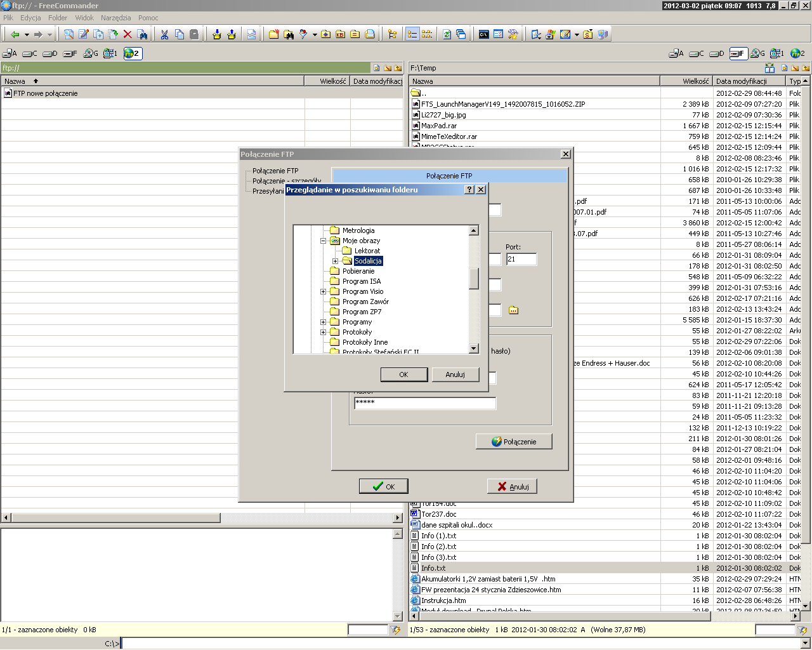Click the scissors cut icon

tap(164, 34)
